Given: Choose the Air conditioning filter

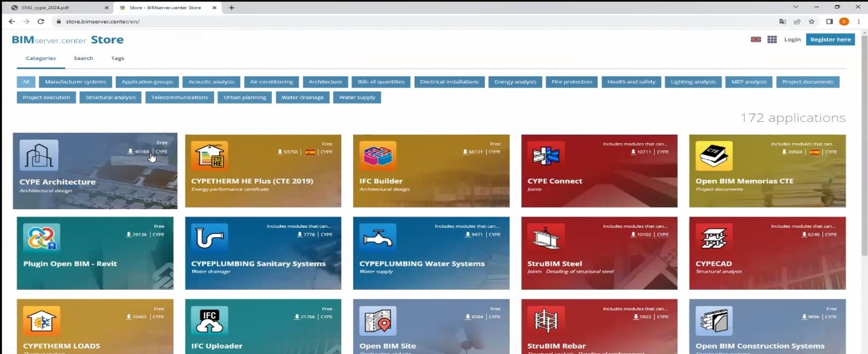Looking at the screenshot, I should tap(271, 82).
